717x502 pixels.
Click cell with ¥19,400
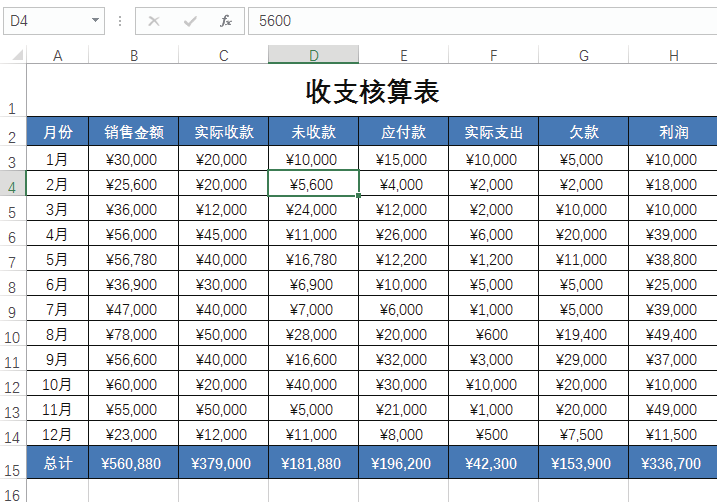click(584, 334)
